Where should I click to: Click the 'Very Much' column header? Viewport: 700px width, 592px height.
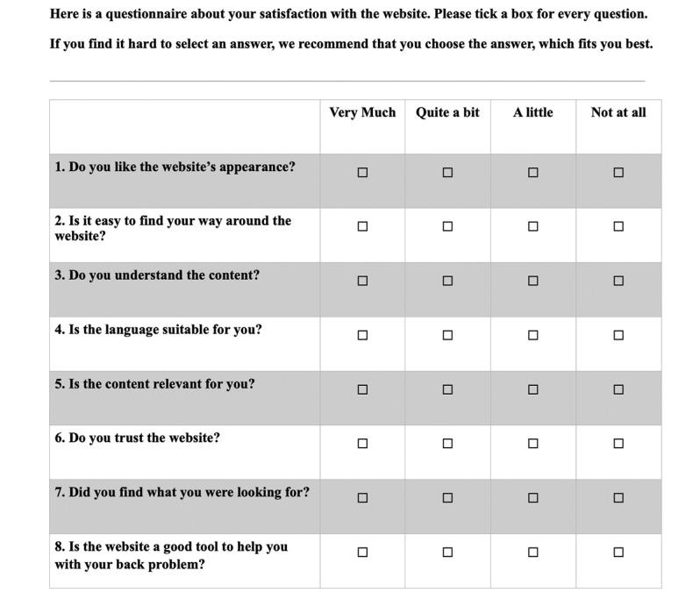pyautogui.click(x=362, y=112)
